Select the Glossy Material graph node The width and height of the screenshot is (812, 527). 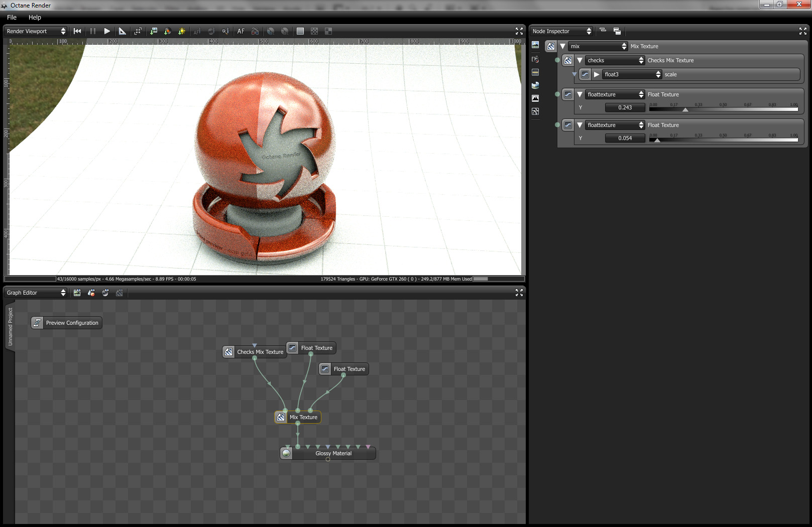pyautogui.click(x=328, y=453)
